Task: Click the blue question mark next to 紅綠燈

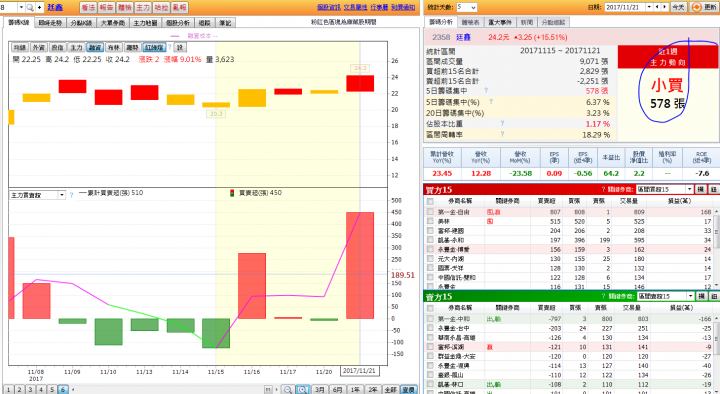Action: 169,47
